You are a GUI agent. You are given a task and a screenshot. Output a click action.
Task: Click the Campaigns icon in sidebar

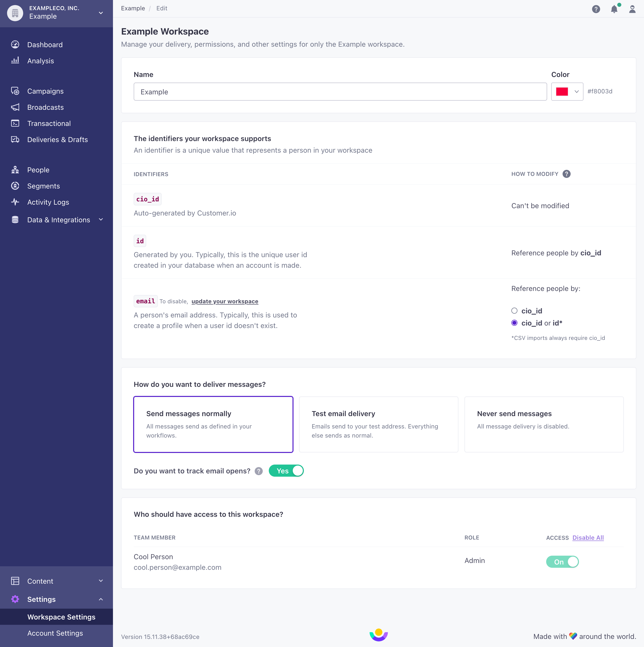coord(15,91)
